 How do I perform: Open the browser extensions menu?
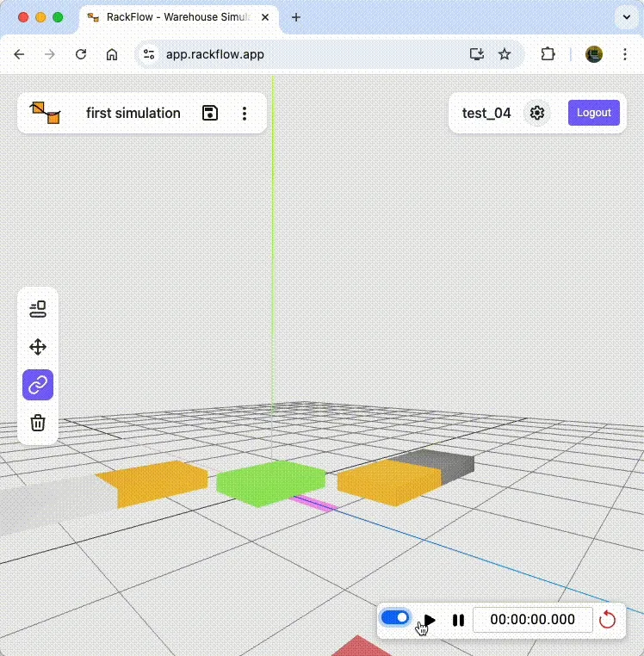[x=548, y=54]
